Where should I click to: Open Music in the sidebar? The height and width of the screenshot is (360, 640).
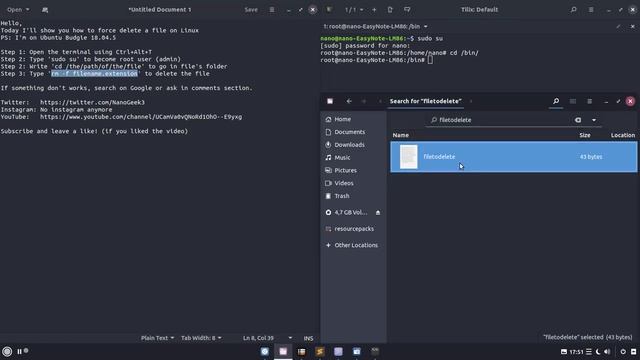[353, 158]
